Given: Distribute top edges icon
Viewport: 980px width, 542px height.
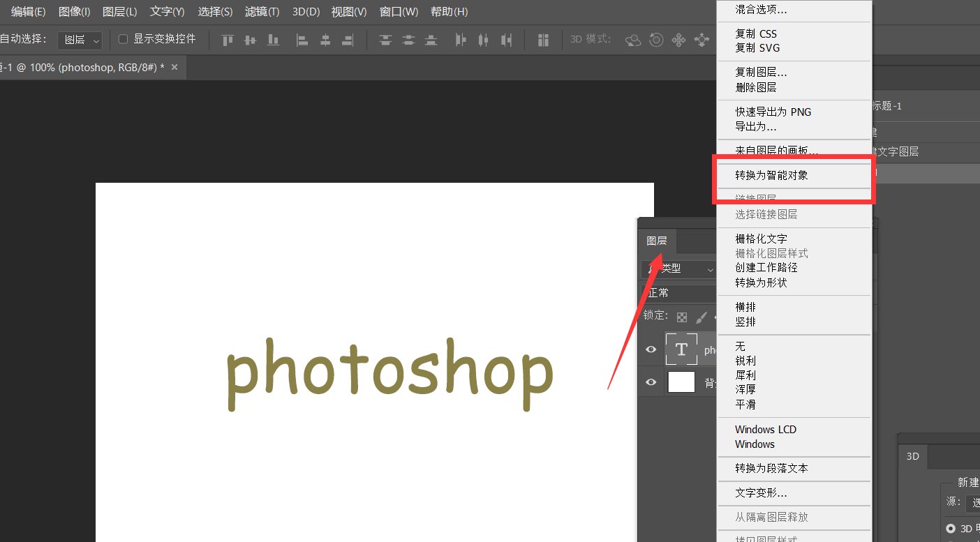Looking at the screenshot, I should (386, 40).
